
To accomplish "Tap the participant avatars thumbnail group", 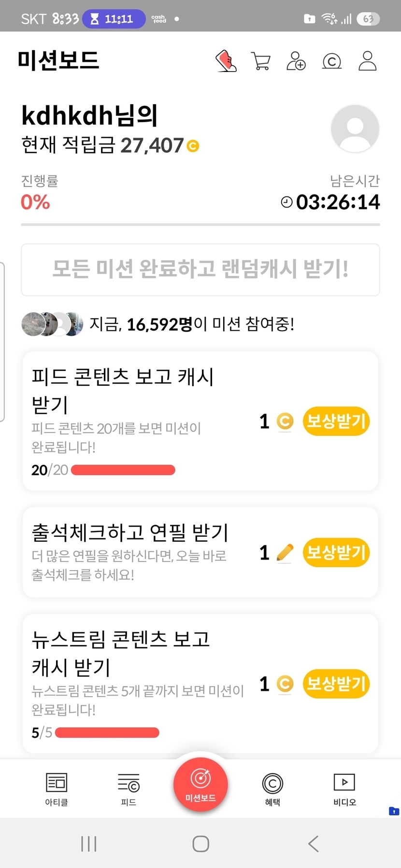I will point(52,324).
